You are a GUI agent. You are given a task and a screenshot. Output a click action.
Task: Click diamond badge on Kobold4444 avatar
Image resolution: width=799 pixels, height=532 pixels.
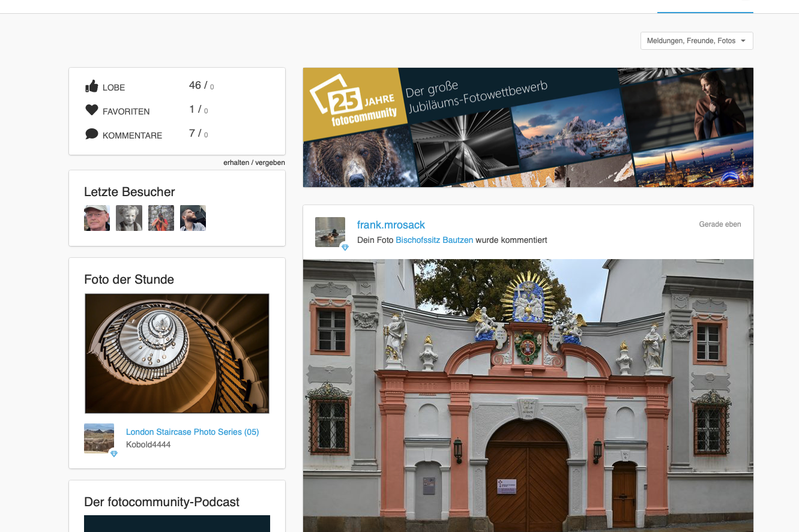[114, 454]
